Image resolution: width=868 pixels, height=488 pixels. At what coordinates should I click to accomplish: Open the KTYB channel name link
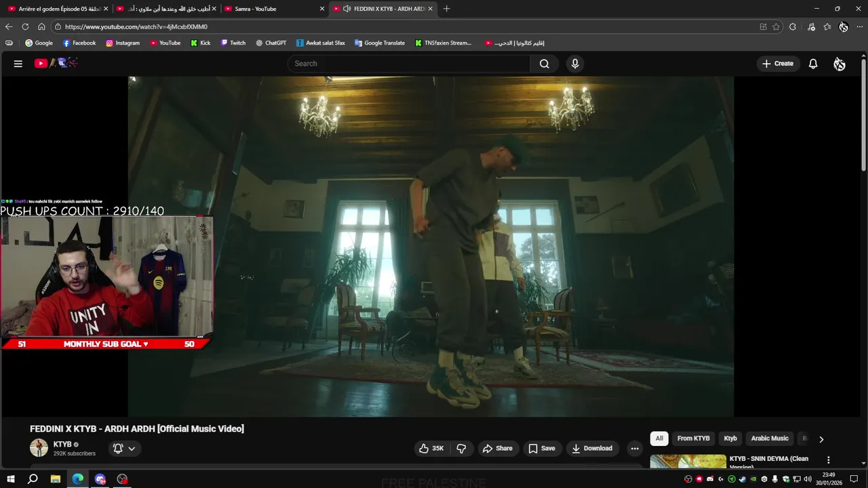pyautogui.click(x=62, y=445)
